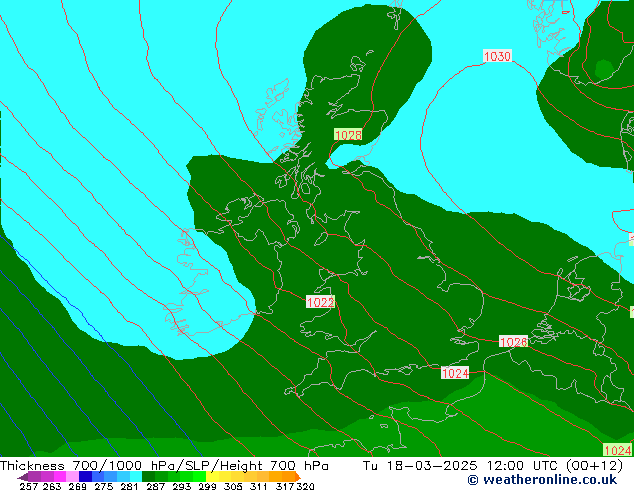Viewport: 634px width, 490px height.
Task: Click the 'Tu 18-03-2025 12:00 UTC (00+12)' timestamp
Action: point(492,466)
